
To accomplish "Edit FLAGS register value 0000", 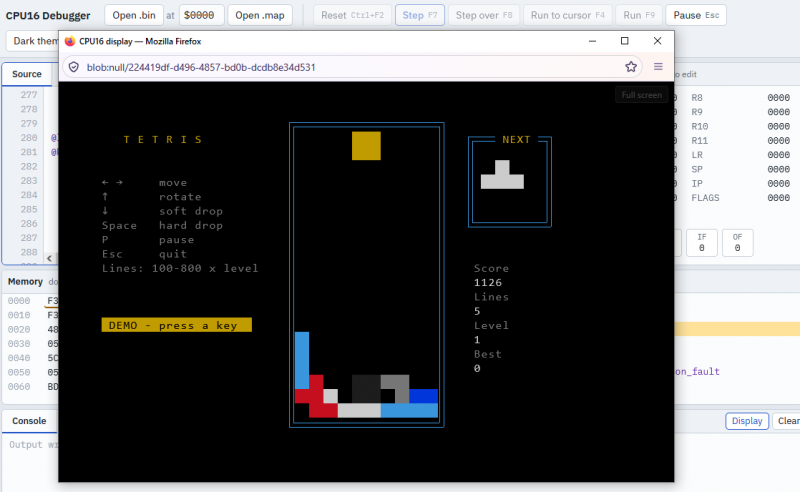I will [x=779, y=198].
